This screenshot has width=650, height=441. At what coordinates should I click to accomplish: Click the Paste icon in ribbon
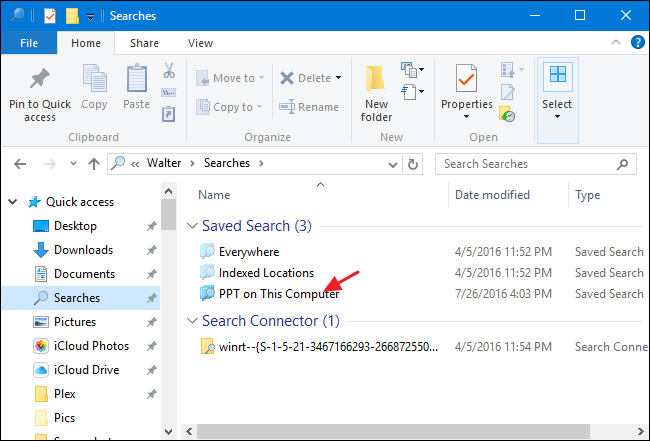coord(137,88)
